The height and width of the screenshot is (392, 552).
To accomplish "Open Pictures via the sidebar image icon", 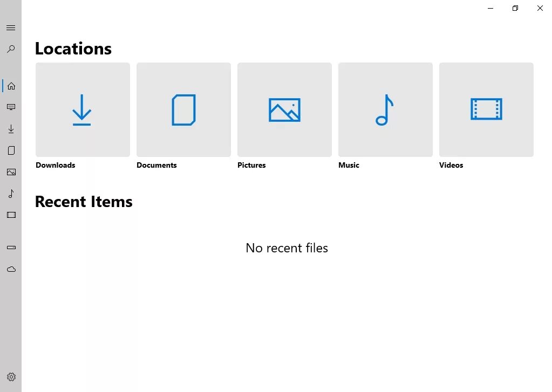I will (11, 171).
